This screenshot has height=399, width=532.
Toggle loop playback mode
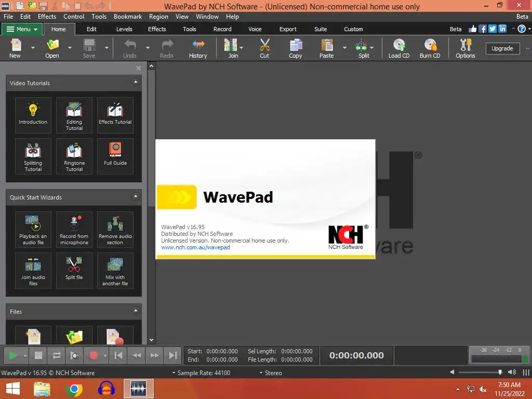(56, 355)
